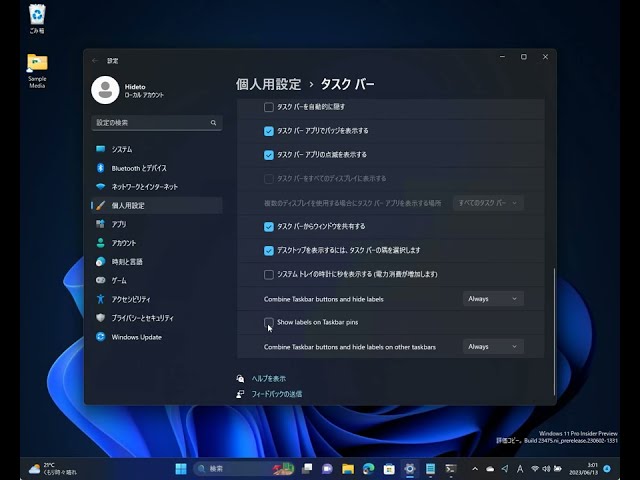Open Combine Taskbar buttons and hide labels dropdown
Image resolution: width=640 pixels, height=480 pixels.
[493, 299]
